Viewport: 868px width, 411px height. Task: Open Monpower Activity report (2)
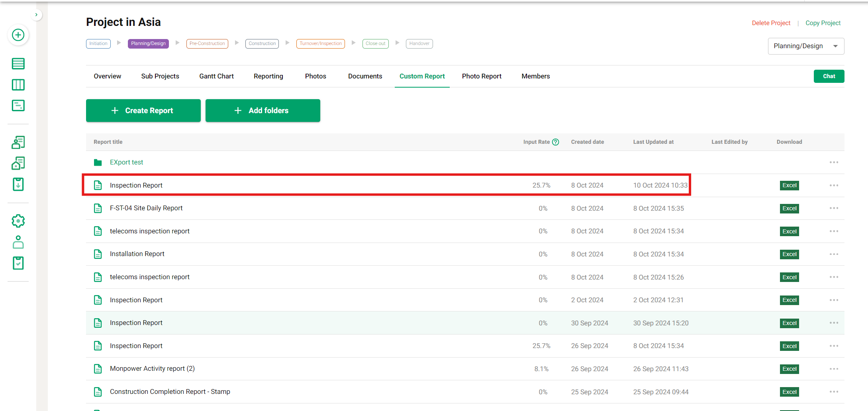(152, 369)
